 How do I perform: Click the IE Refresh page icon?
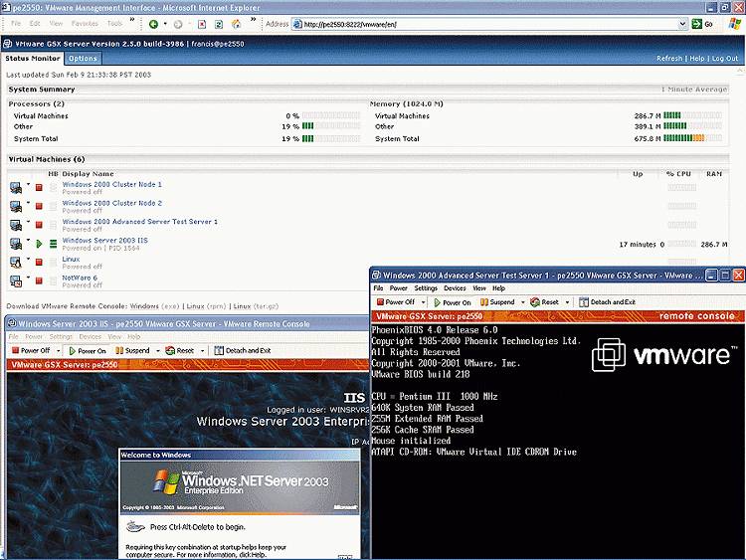click(x=219, y=24)
